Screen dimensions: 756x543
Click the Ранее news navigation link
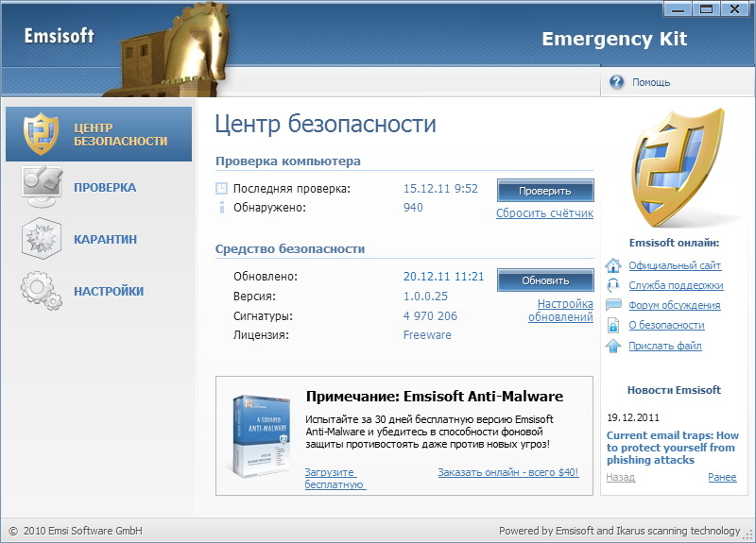coord(722,477)
